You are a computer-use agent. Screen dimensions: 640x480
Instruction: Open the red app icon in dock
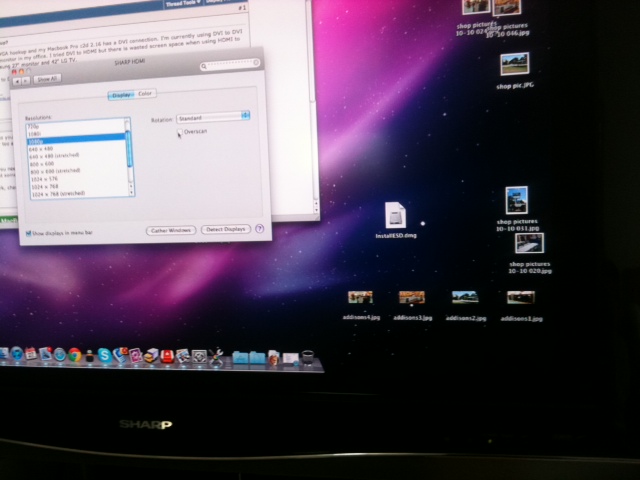click(167, 356)
